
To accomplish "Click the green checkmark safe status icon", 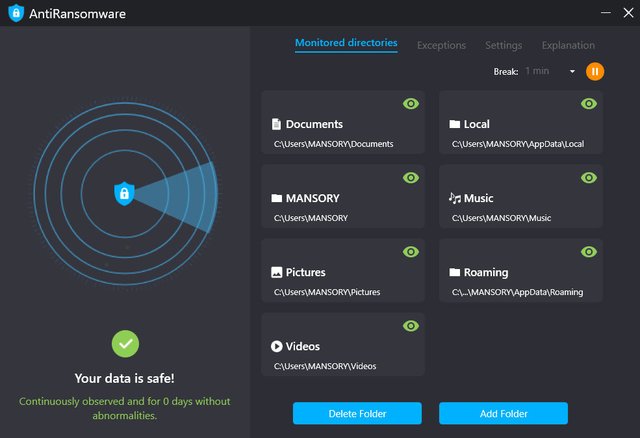I will (125, 344).
